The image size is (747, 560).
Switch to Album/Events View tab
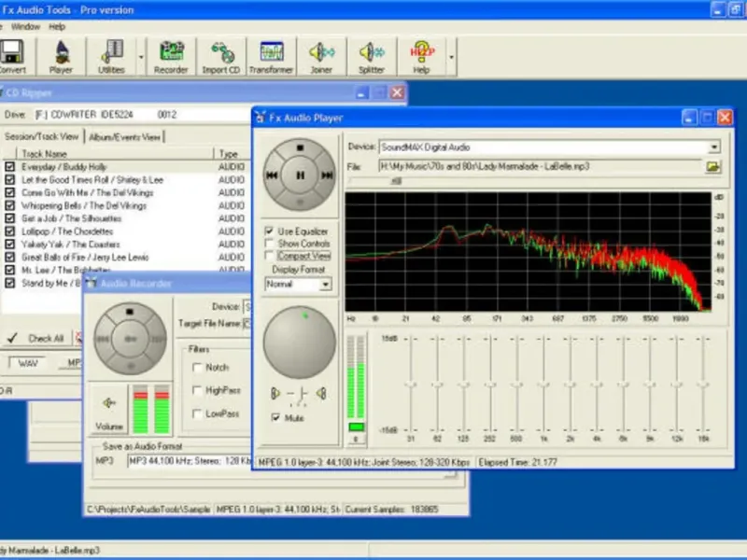[x=124, y=137]
